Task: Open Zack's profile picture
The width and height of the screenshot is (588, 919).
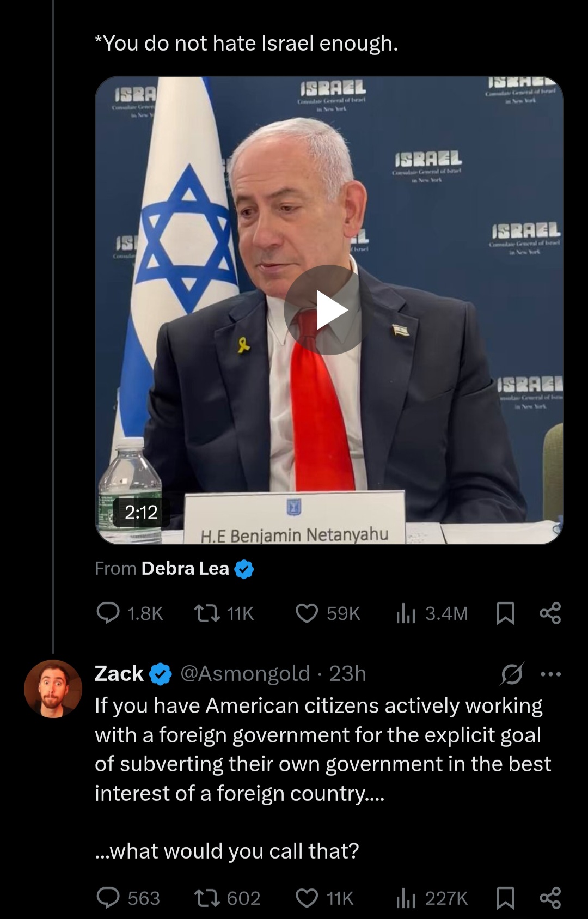Action: [52, 689]
